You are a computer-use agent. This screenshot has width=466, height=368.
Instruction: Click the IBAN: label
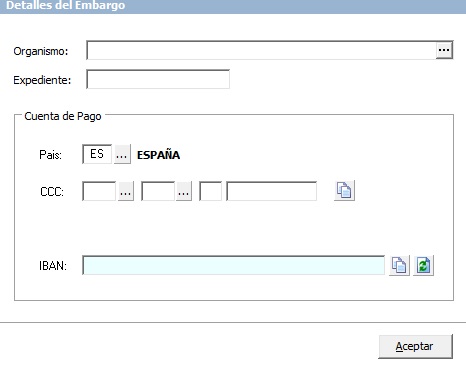point(53,266)
